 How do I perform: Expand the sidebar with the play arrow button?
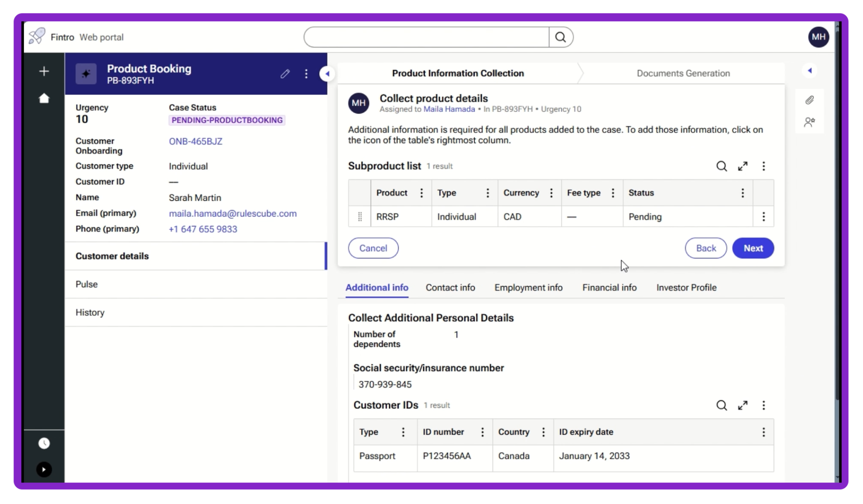point(44,469)
